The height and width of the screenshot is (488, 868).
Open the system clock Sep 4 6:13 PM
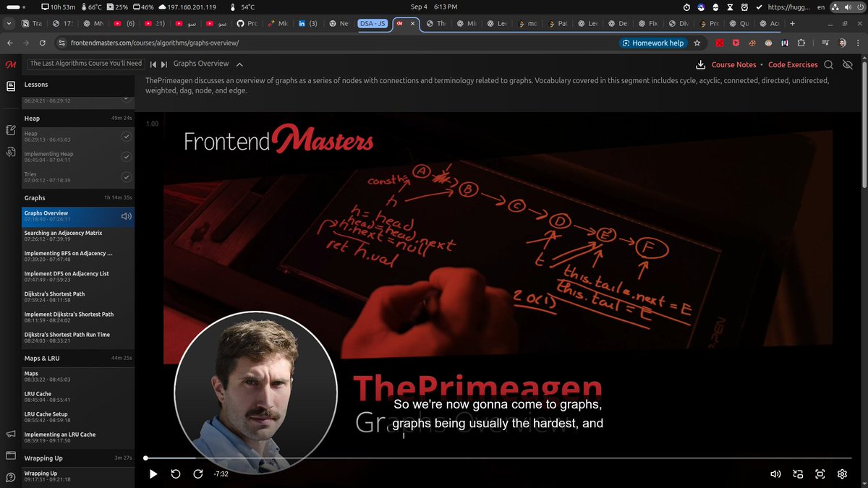pyautogui.click(x=434, y=7)
